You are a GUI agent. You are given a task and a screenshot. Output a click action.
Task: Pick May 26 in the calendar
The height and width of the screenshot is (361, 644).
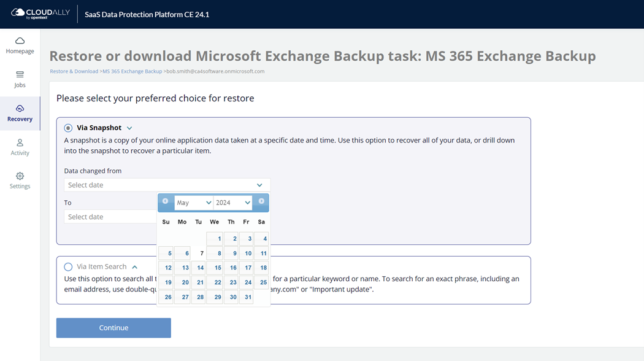166,297
